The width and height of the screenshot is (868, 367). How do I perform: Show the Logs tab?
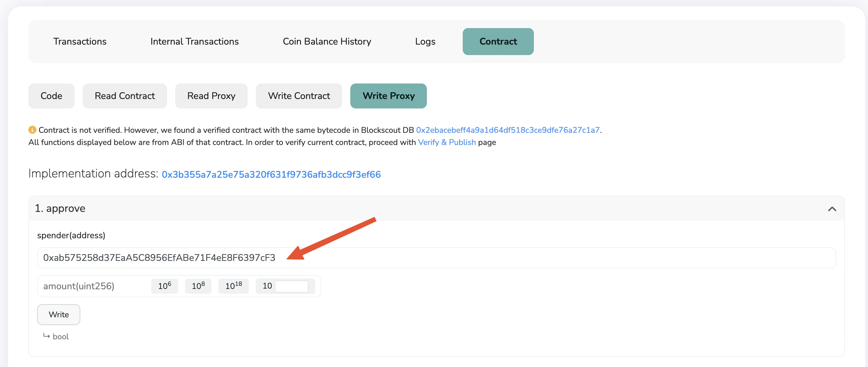pos(425,41)
